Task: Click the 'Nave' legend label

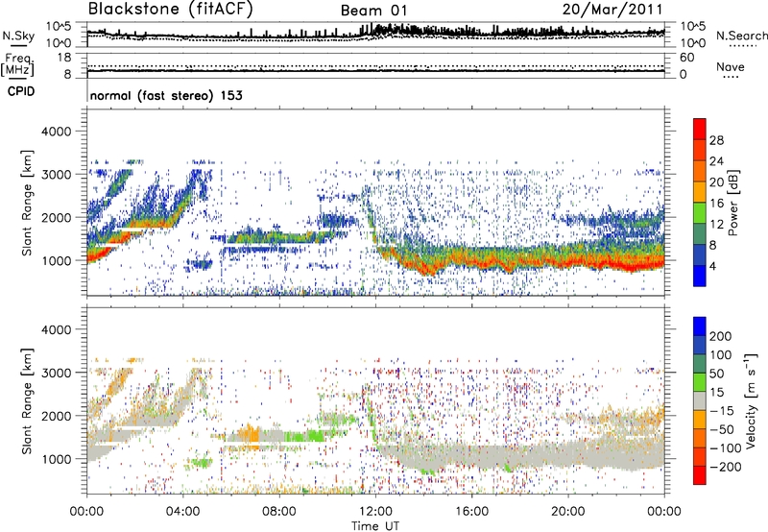Action: (x=731, y=67)
